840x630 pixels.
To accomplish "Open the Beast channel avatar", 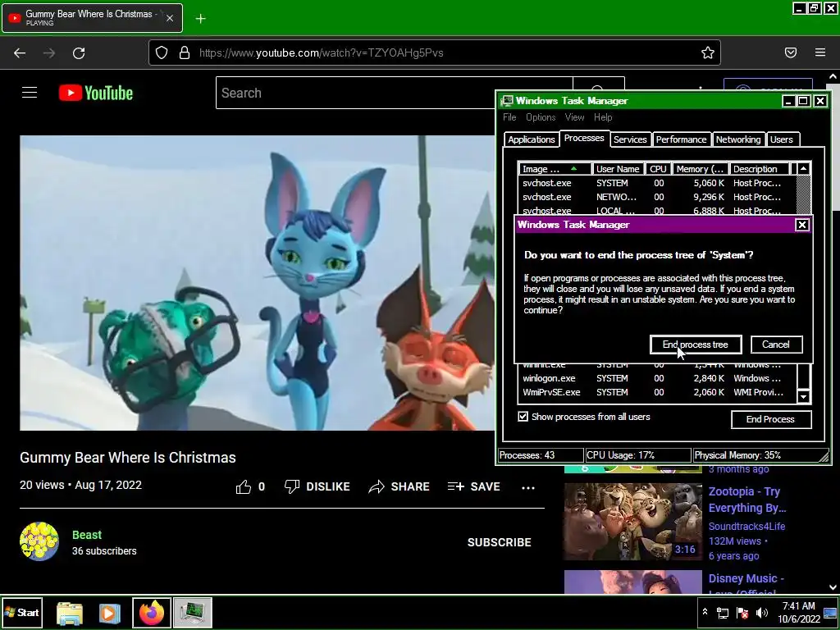I will [x=39, y=541].
